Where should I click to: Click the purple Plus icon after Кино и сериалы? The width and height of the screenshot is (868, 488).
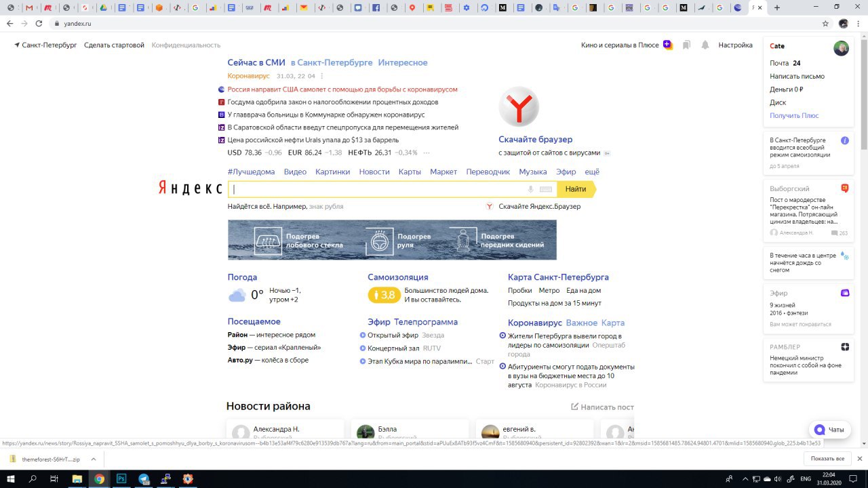click(x=668, y=45)
